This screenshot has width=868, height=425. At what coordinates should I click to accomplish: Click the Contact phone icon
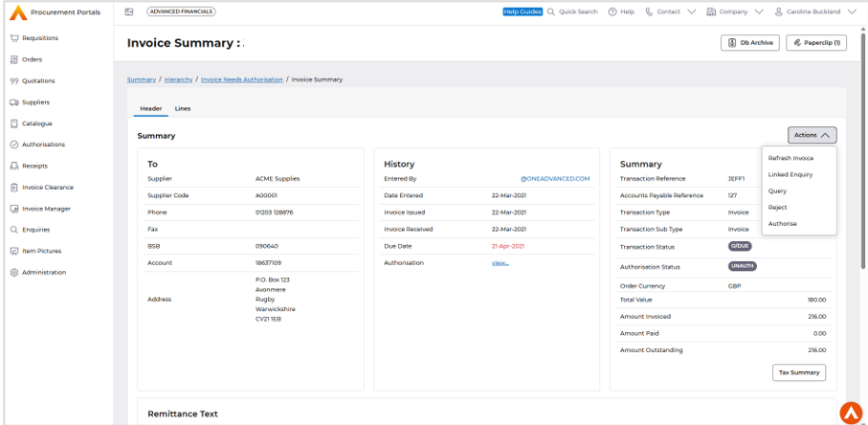point(649,11)
